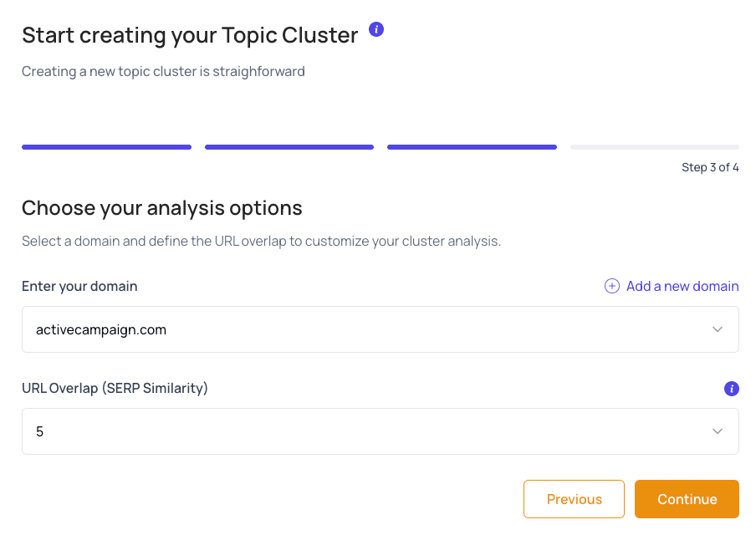Click the second progress step bar
756x535 pixels.
pyautogui.click(x=289, y=147)
